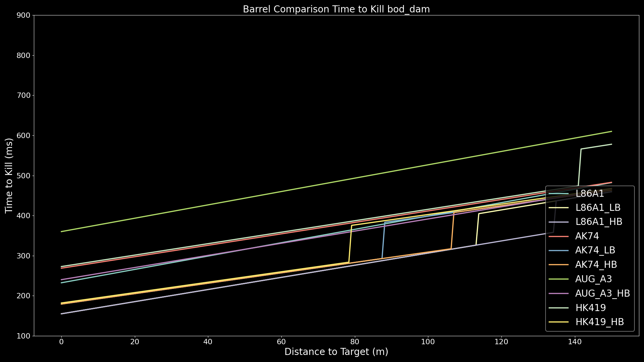Click the L86A1 legend color line
Image resolution: width=644 pixels, height=362 pixels.
point(558,194)
